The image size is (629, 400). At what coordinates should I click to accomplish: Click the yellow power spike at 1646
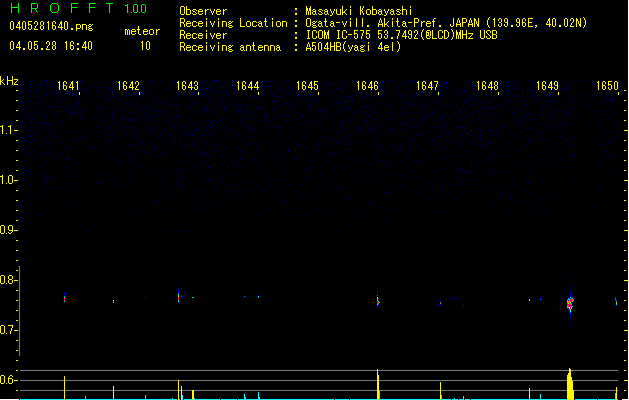tap(377, 384)
